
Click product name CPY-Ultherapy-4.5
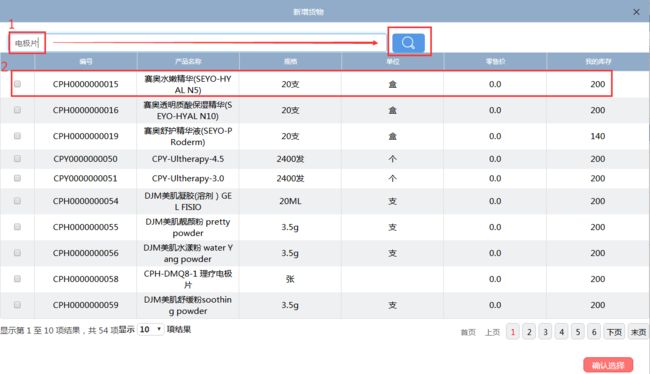pyautogui.click(x=188, y=159)
